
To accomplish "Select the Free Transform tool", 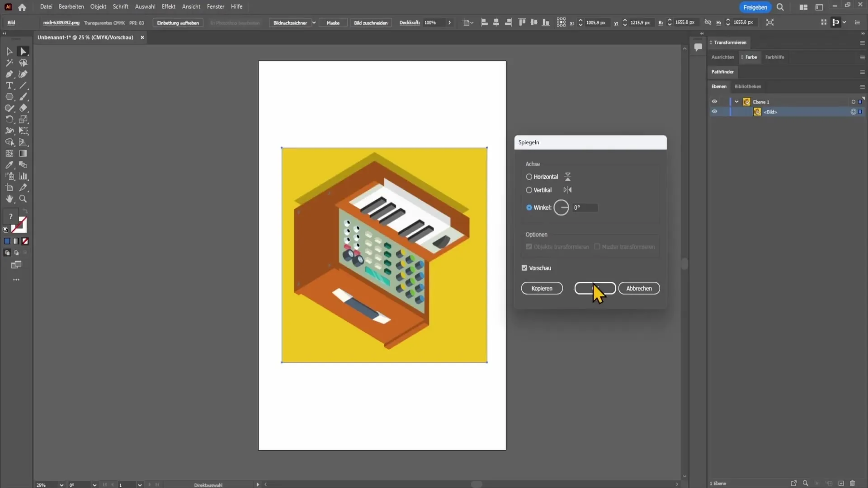I will point(23,131).
